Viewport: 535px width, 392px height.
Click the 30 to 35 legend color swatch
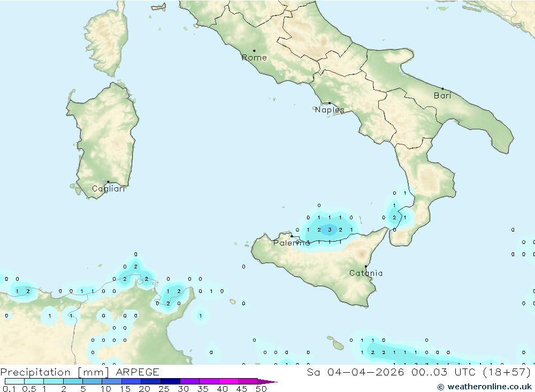tap(190, 381)
